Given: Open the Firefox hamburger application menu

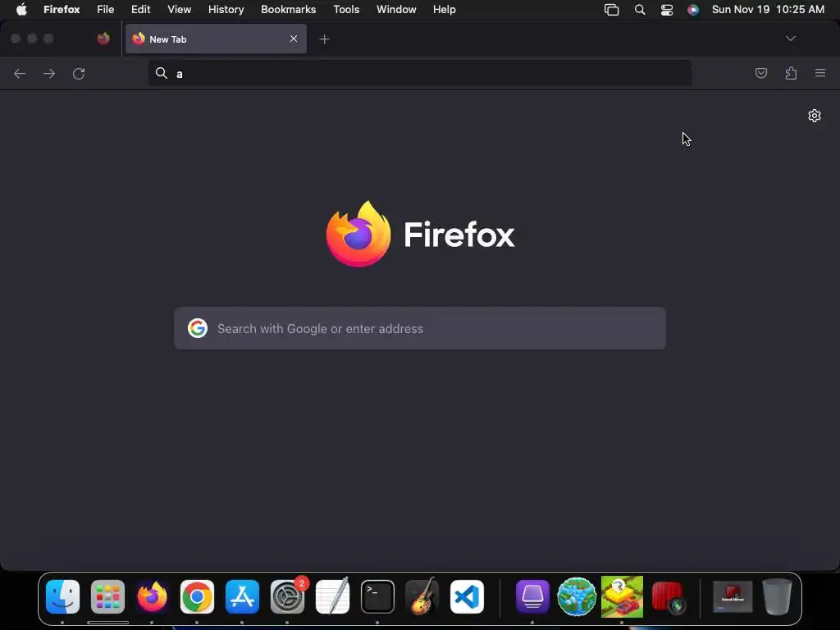Looking at the screenshot, I should (x=820, y=73).
